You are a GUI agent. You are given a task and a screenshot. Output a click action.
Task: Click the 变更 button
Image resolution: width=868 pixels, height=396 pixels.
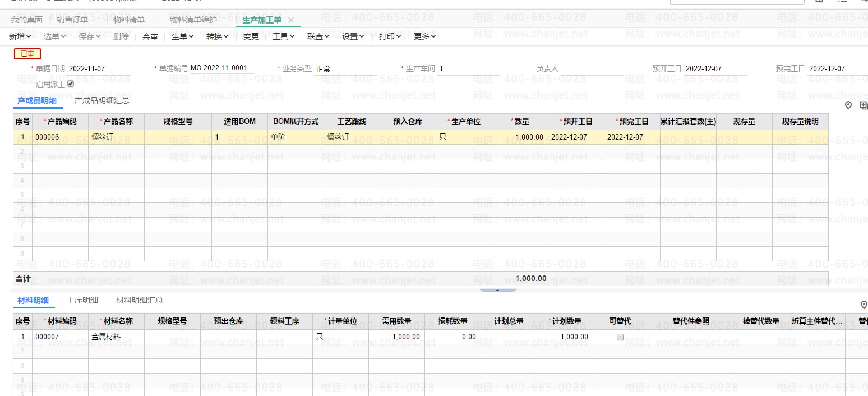[x=251, y=36]
